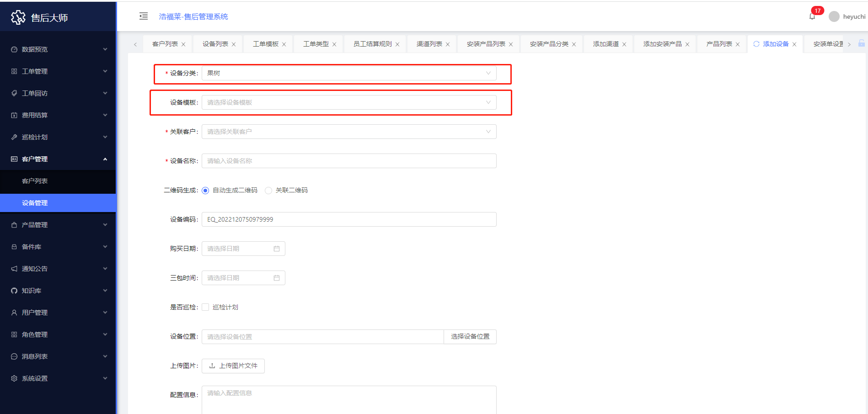
Task: Click the calendar icon in 购买日期 field
Action: [277, 249]
